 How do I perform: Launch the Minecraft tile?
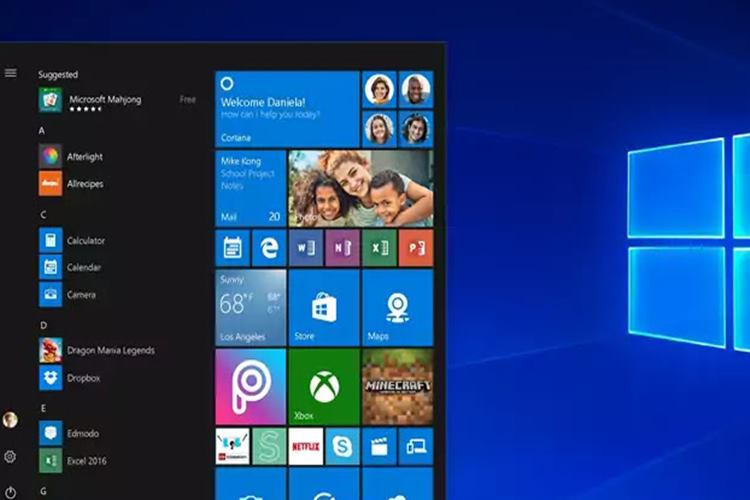(398, 387)
